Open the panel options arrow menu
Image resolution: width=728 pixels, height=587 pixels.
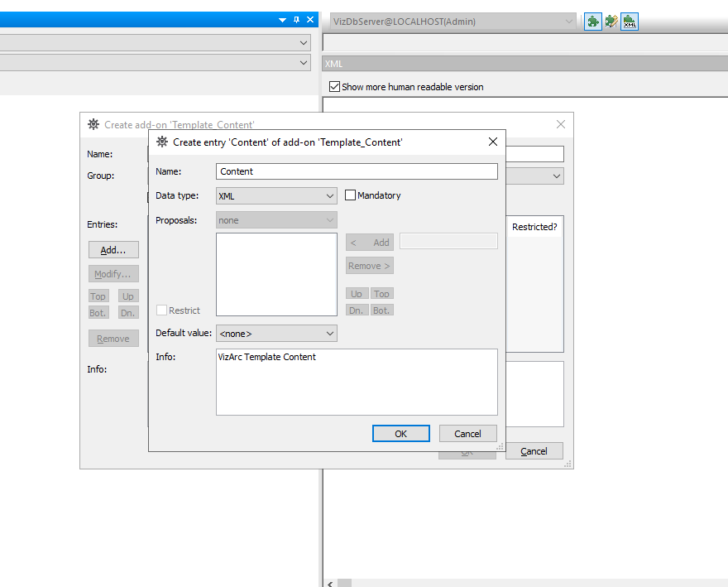click(283, 20)
